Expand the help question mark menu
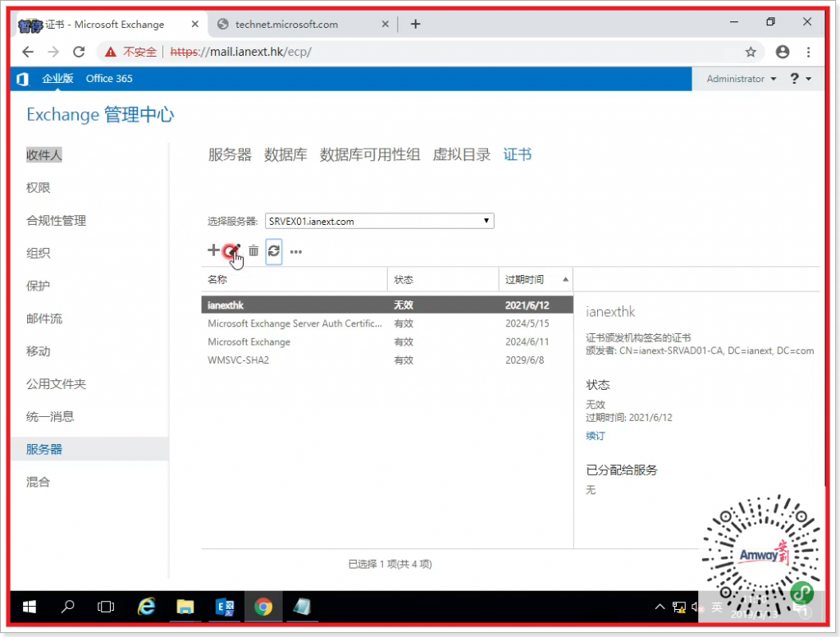 coord(800,79)
